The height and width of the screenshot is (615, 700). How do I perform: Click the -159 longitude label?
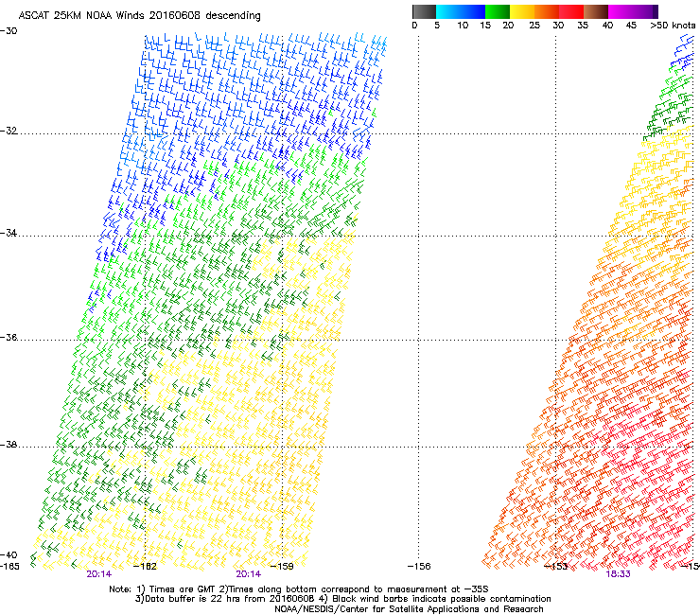282,567
